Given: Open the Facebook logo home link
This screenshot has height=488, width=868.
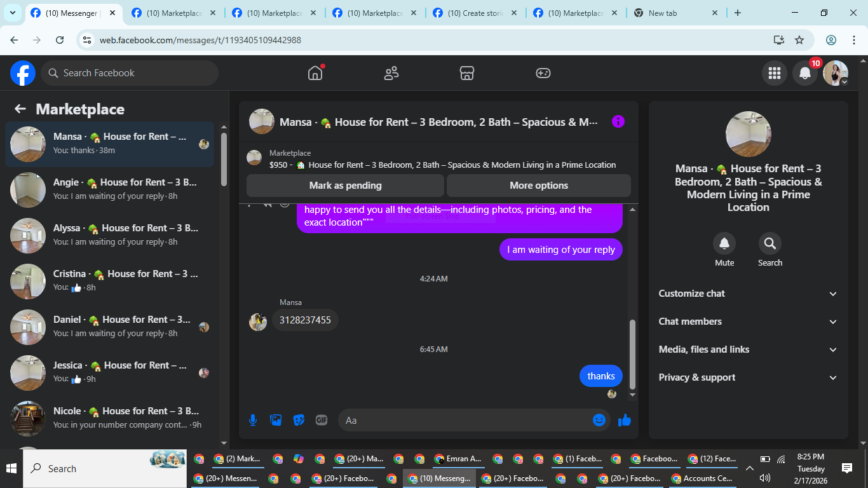Looking at the screenshot, I should 23,73.
